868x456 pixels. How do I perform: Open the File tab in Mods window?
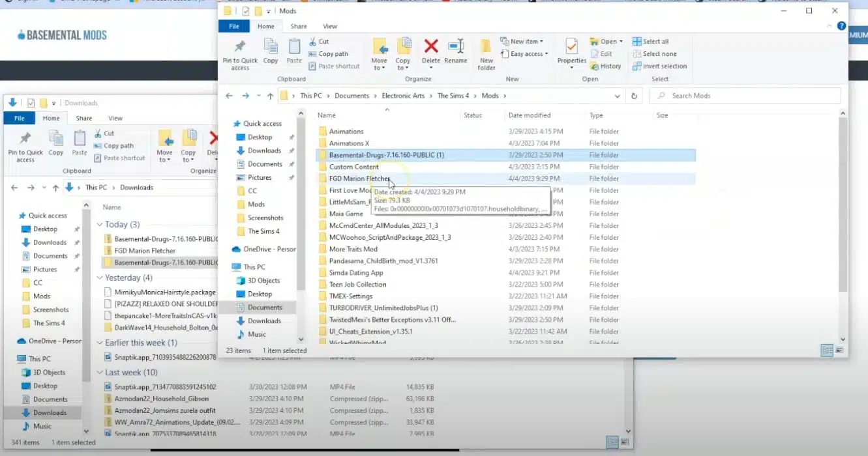233,26
